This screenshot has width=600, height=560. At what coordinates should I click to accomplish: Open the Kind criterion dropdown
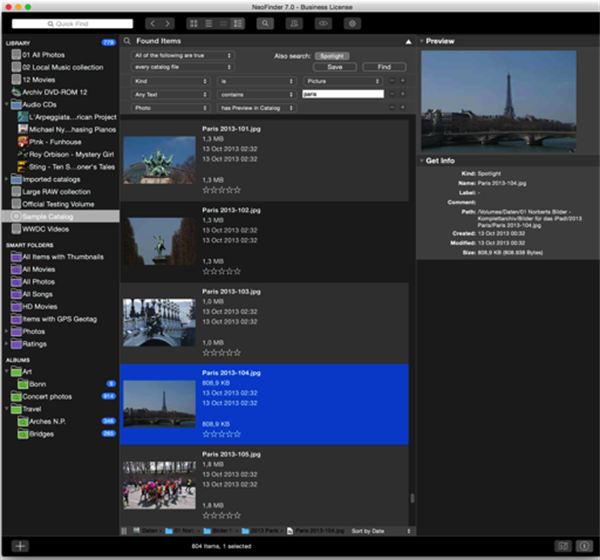[170, 81]
